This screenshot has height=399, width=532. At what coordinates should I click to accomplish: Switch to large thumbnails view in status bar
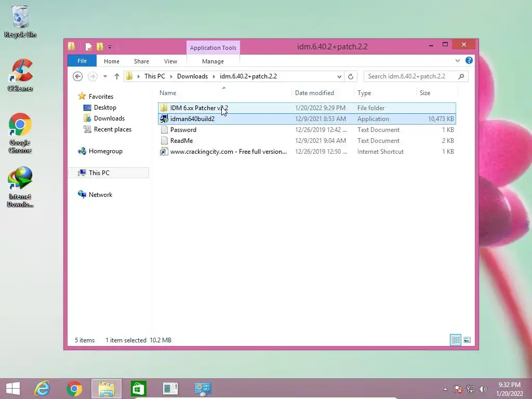pyautogui.click(x=467, y=340)
